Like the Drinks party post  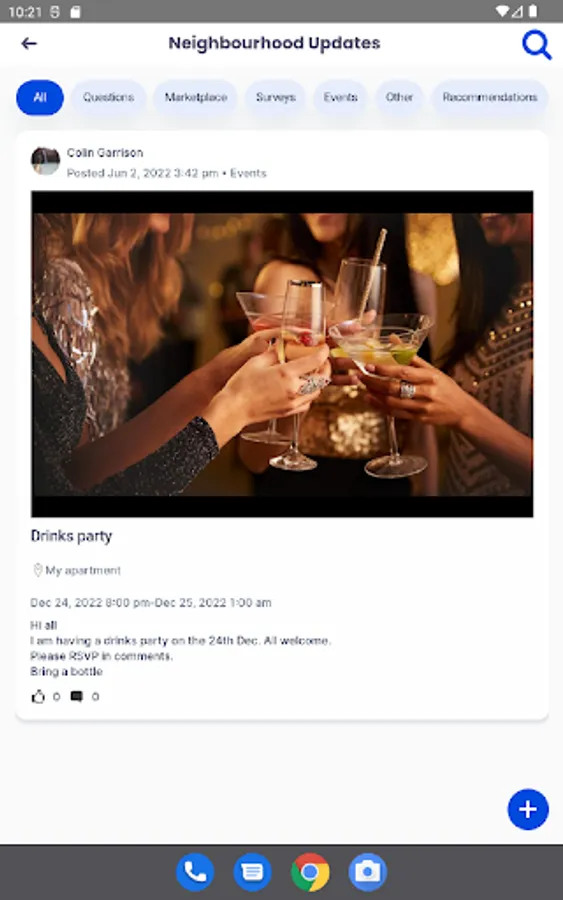(x=38, y=697)
